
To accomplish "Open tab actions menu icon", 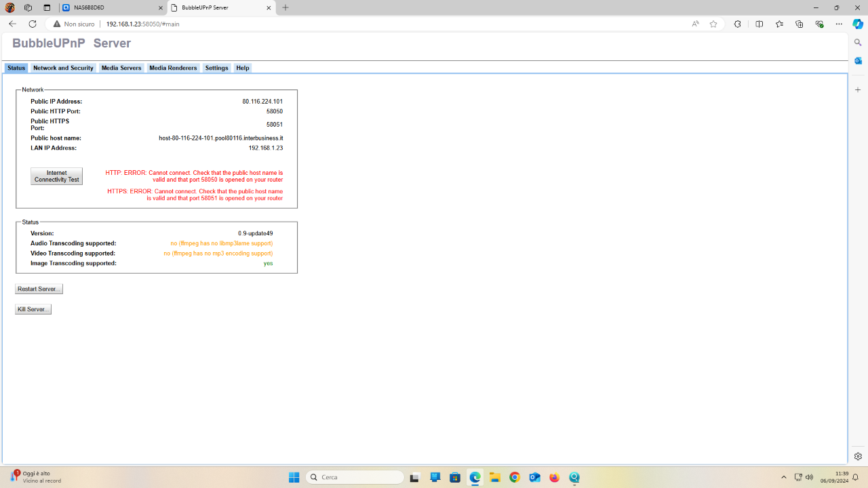I will pyautogui.click(x=47, y=7).
